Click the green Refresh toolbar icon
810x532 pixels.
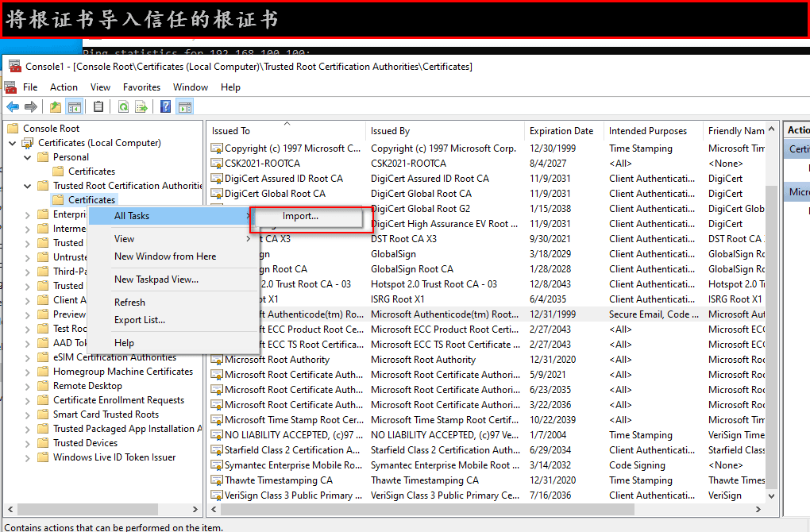tap(123, 106)
